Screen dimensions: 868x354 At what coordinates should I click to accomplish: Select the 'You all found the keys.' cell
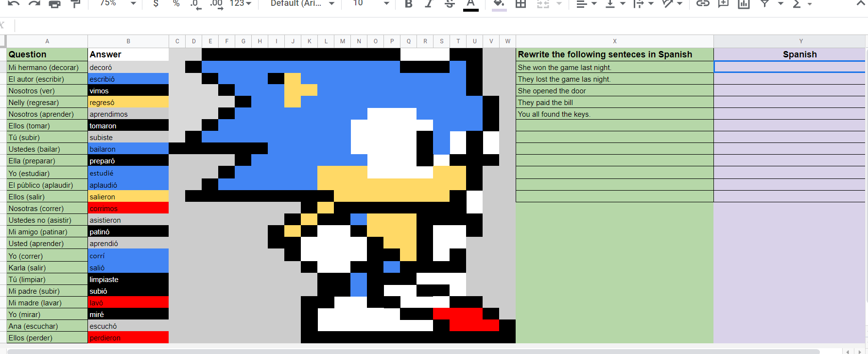pyautogui.click(x=615, y=114)
